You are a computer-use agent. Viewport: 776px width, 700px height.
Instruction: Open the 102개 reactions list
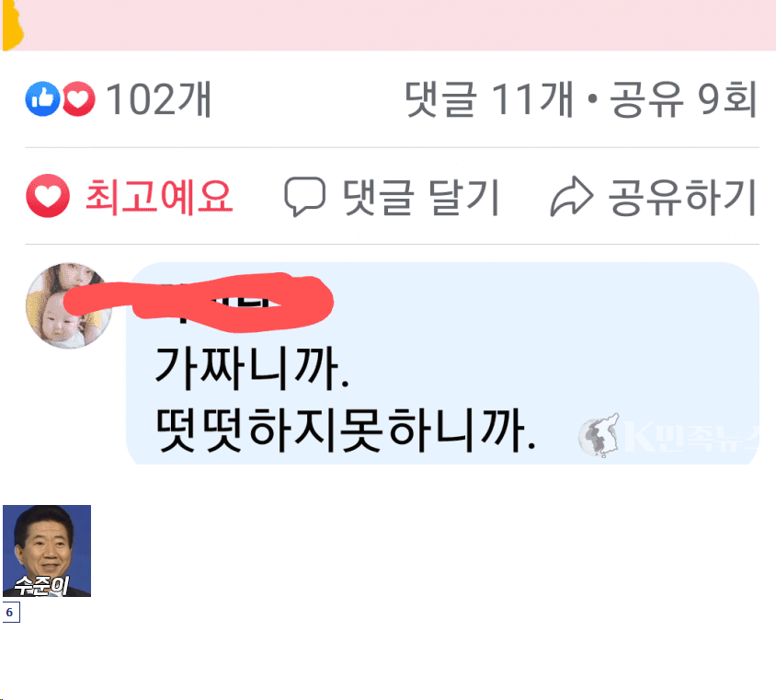pyautogui.click(x=158, y=99)
